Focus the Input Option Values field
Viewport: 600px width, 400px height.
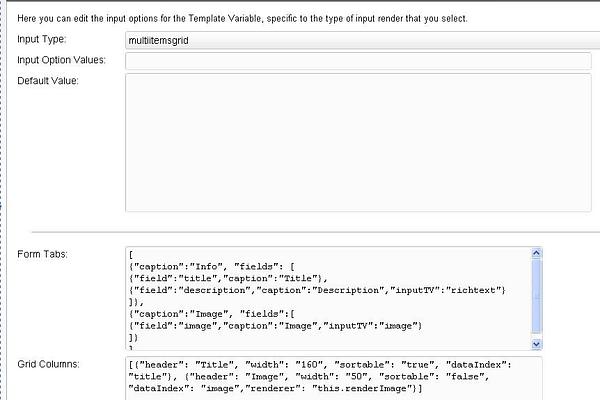coord(358,61)
